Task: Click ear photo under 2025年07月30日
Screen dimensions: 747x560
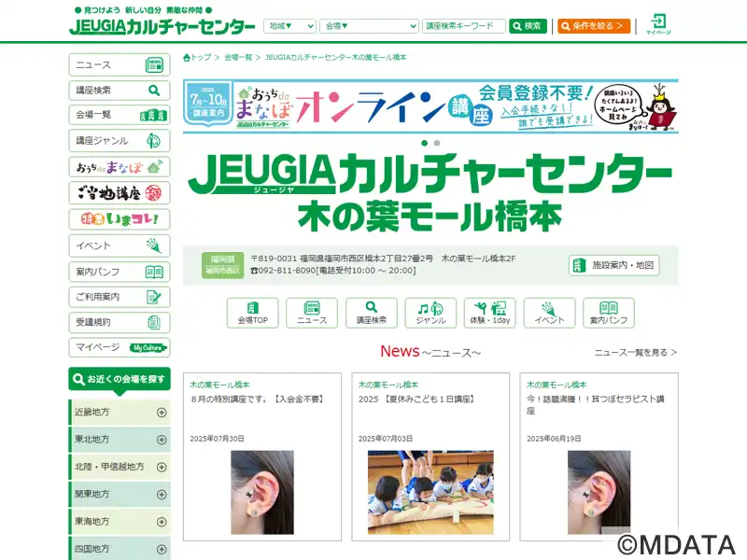Action: [x=262, y=493]
